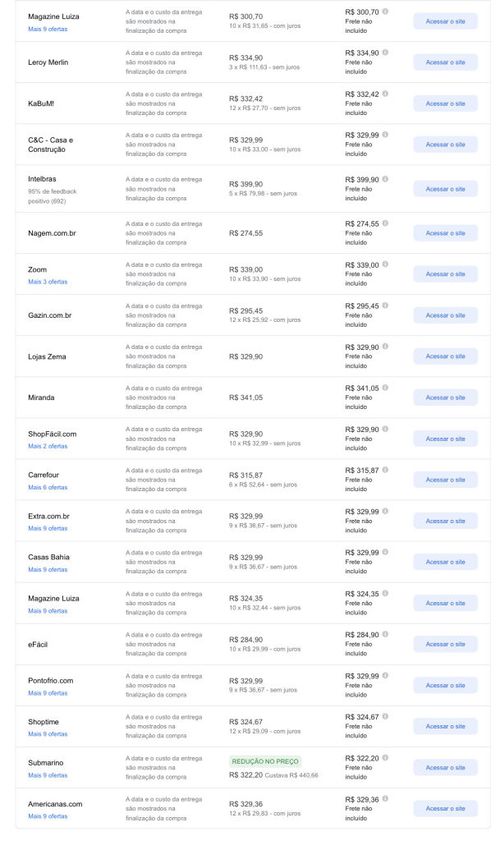Expand 'Mais 2 ofertas' under ShopFácil.com

48,446
